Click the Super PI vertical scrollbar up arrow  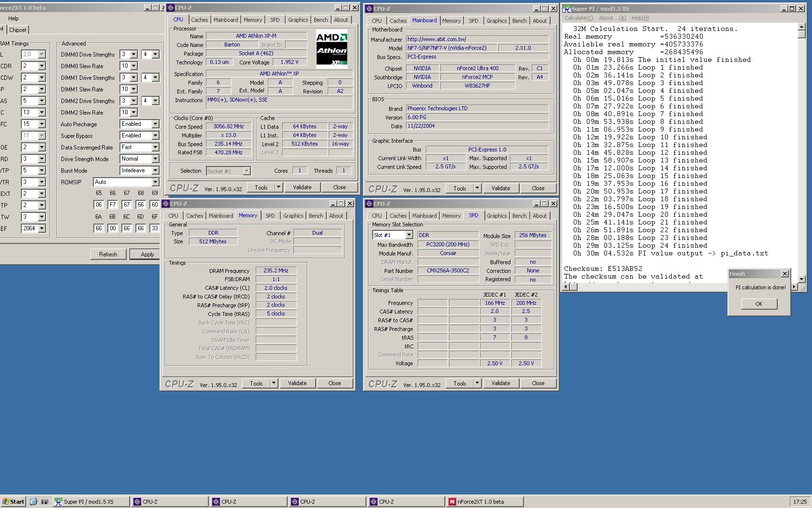[801, 27]
